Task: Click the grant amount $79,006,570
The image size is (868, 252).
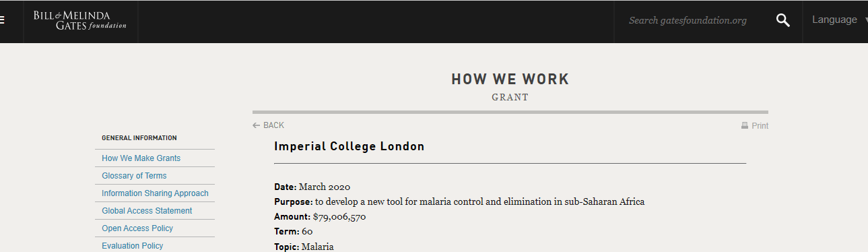Action: tap(339, 217)
